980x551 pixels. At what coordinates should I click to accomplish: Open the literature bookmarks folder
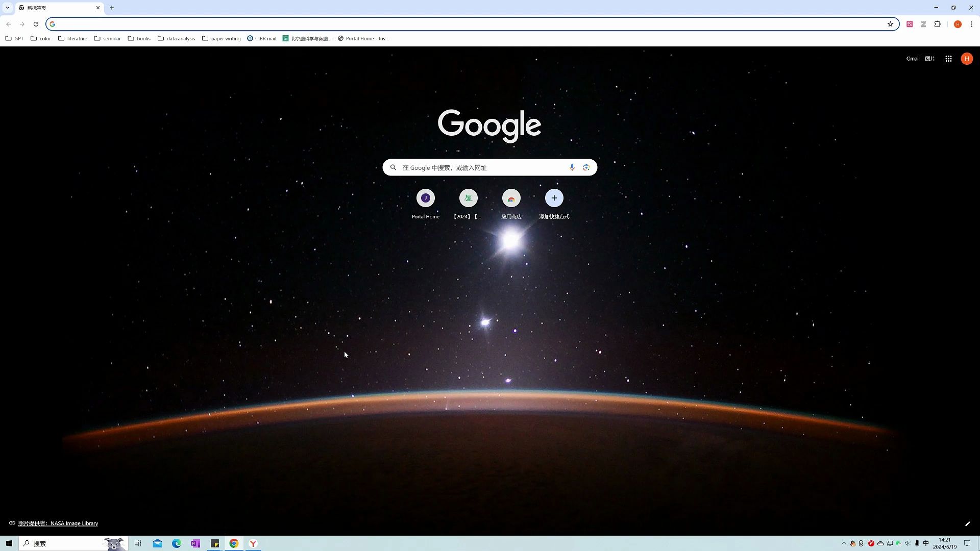point(72,38)
